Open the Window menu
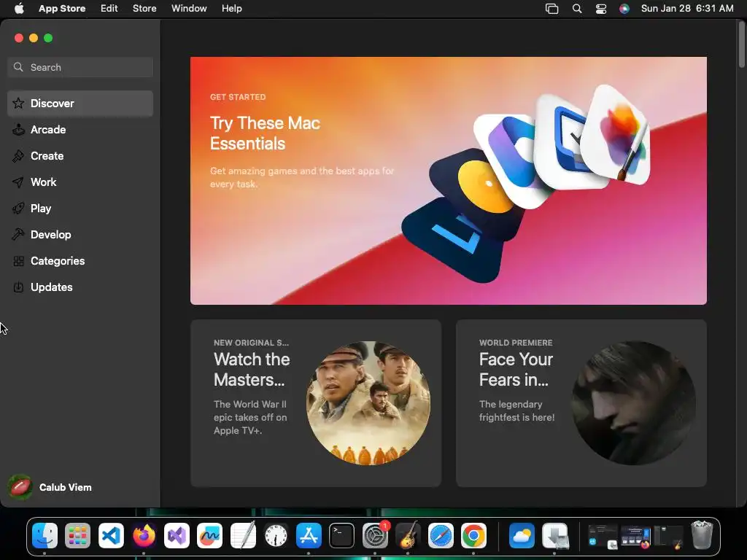 click(x=189, y=8)
